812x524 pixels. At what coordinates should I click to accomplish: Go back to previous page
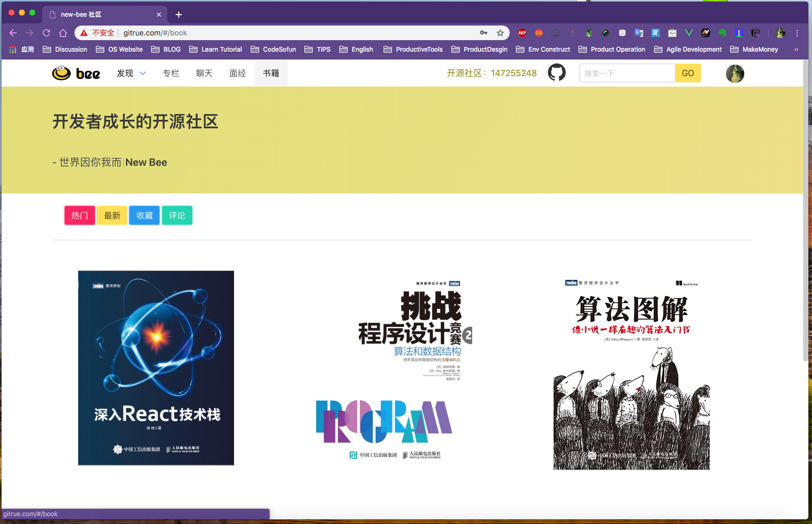click(13, 33)
